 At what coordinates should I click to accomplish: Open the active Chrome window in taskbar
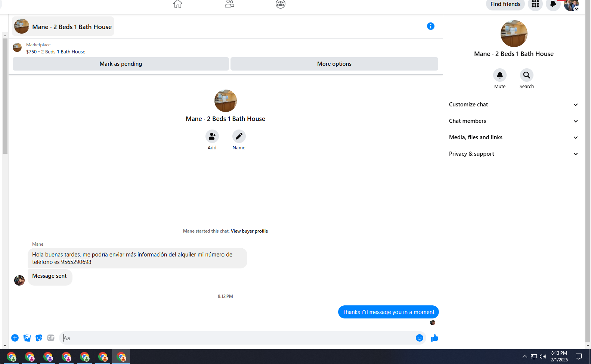(121, 357)
